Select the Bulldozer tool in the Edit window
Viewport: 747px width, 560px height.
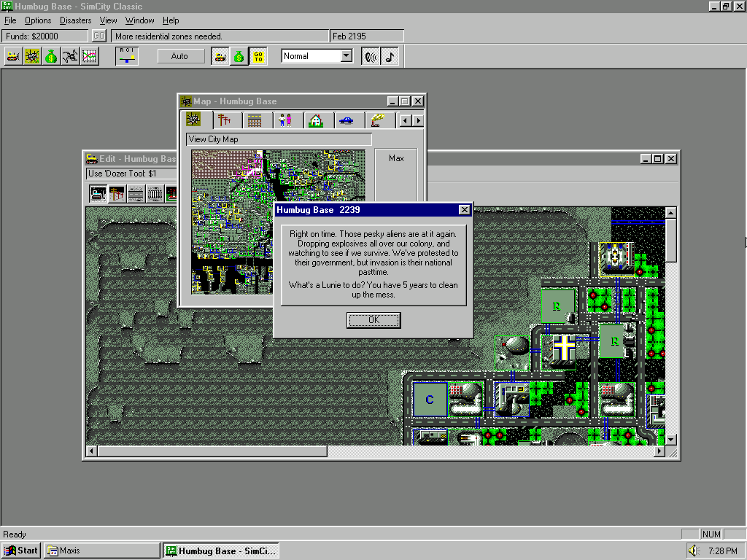click(x=98, y=193)
